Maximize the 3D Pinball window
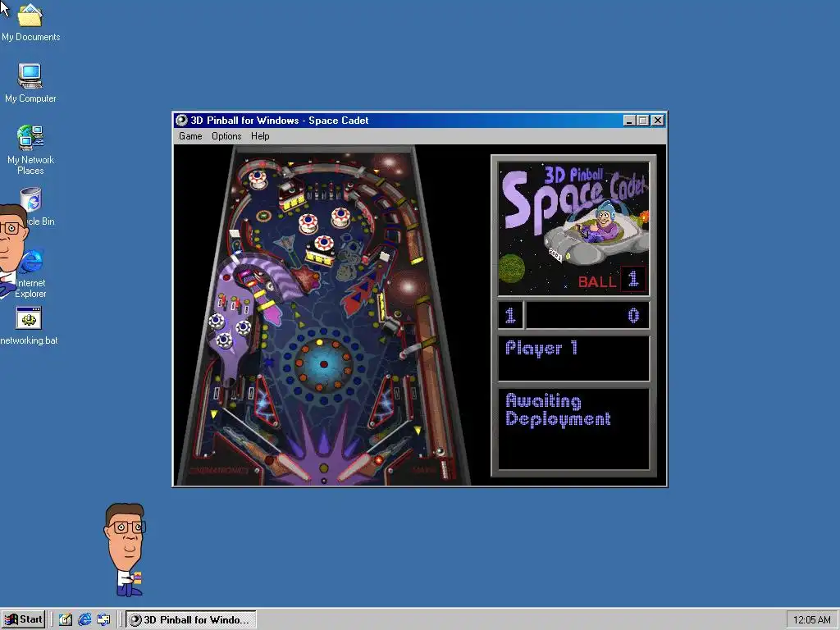The image size is (840, 630). click(x=643, y=121)
